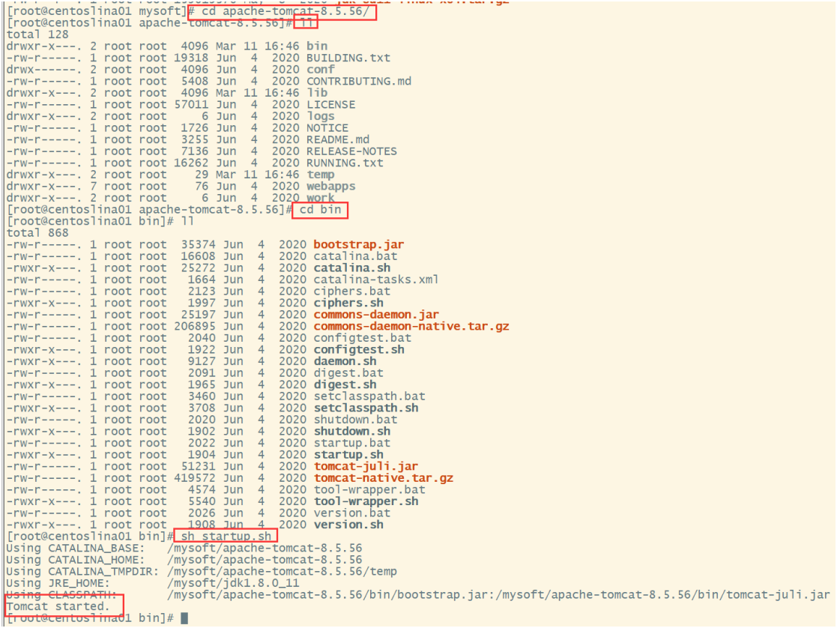Click the 'LICENSE' file name
The height and width of the screenshot is (634, 840).
330,104
